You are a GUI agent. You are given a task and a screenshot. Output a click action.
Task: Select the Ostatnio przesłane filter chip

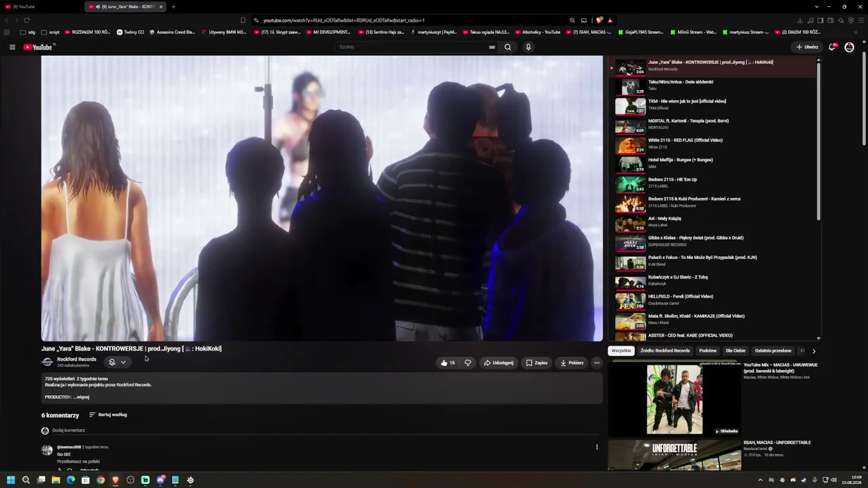[x=773, y=351]
